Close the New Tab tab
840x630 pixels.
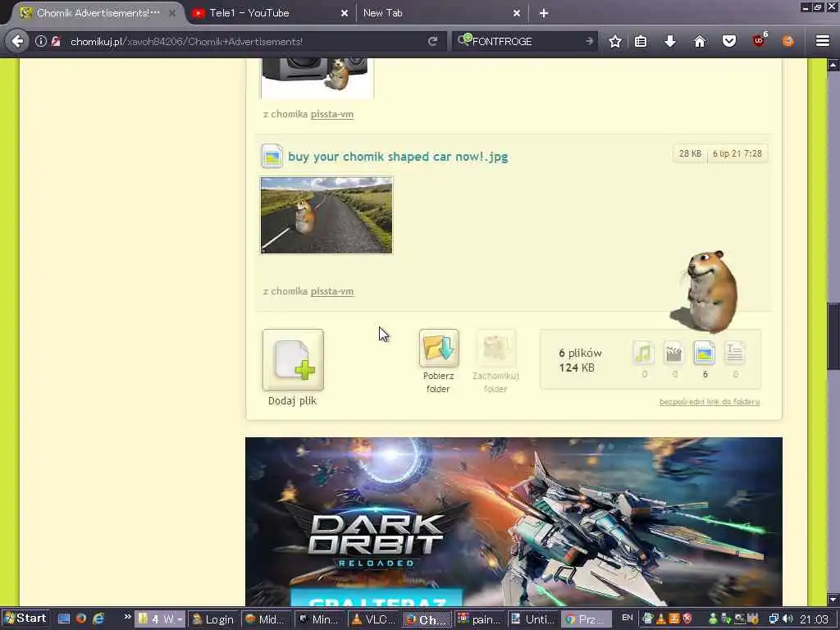coord(517,13)
